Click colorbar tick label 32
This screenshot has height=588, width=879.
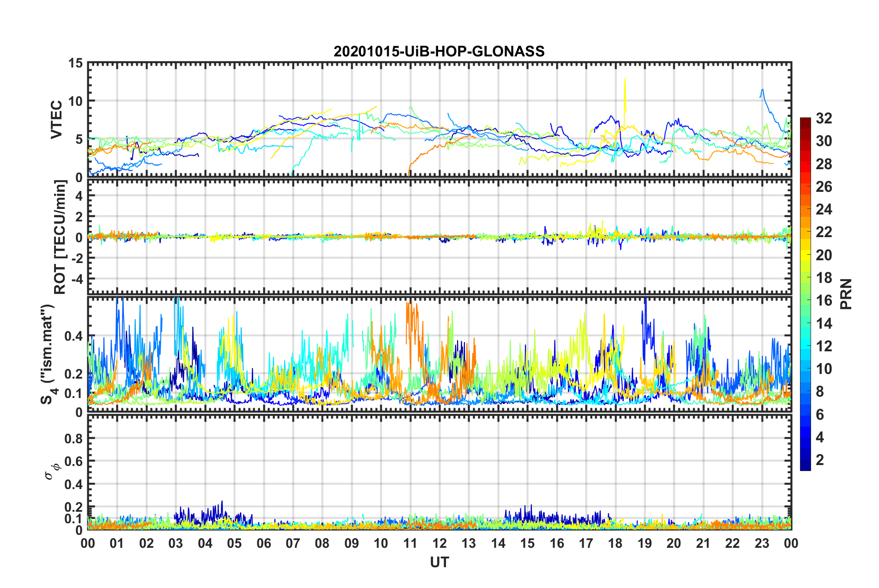pyautogui.click(x=824, y=118)
